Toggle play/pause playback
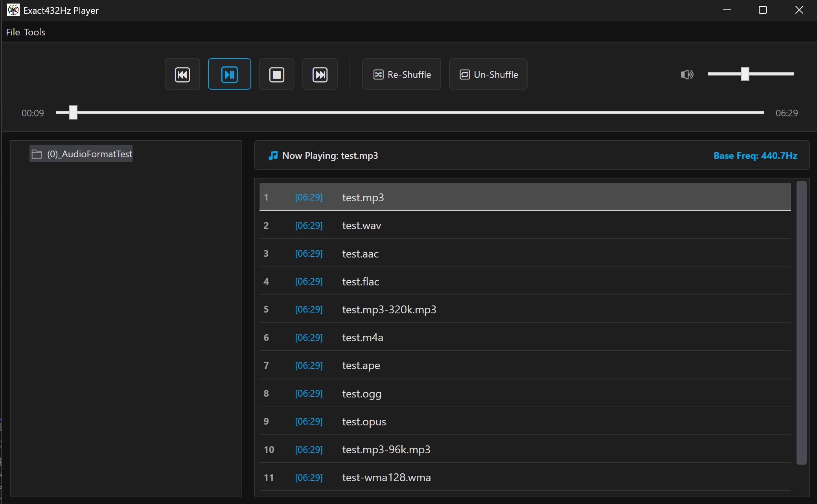817x504 pixels. (x=230, y=74)
